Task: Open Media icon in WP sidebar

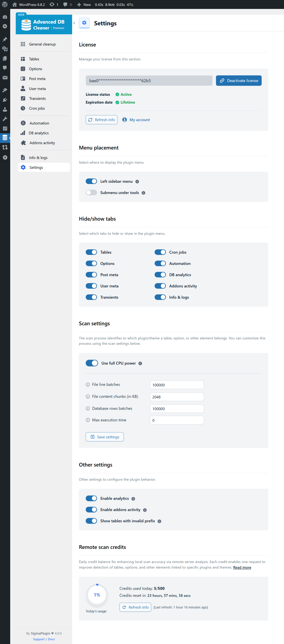Action: point(5,49)
